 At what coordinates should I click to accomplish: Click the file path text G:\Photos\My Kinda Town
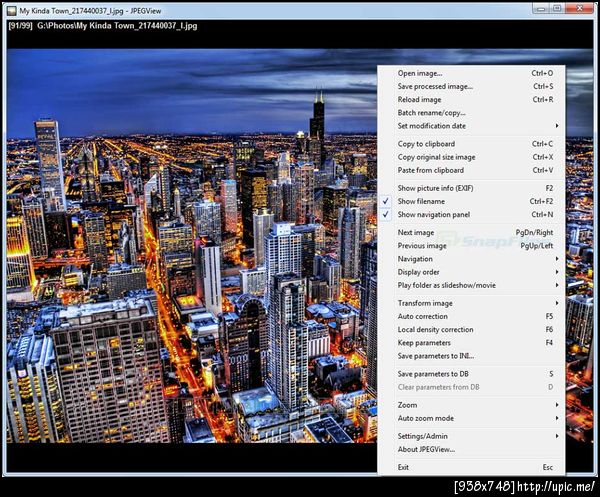pyautogui.click(x=117, y=26)
